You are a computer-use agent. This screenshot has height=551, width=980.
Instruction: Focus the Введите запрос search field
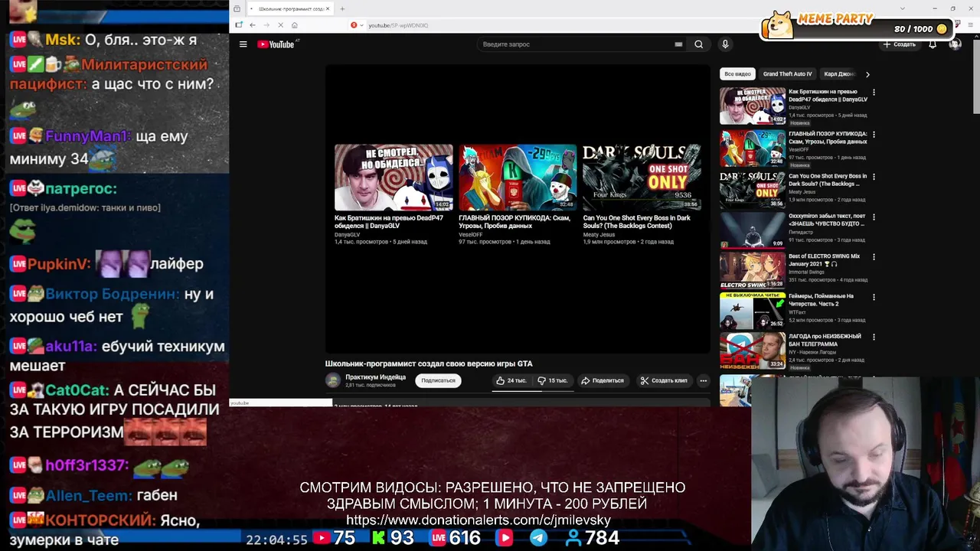point(574,44)
